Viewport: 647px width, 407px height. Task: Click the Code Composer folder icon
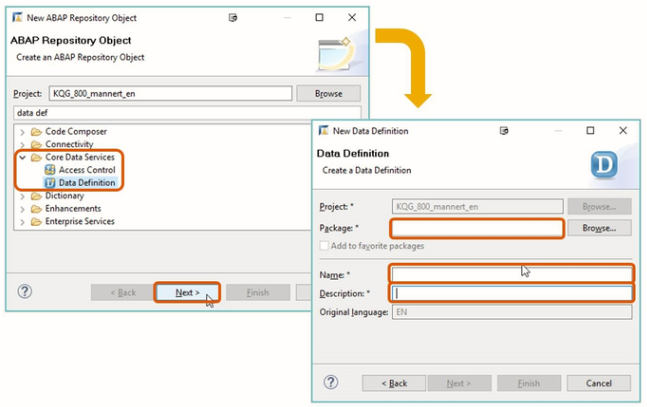click(36, 132)
